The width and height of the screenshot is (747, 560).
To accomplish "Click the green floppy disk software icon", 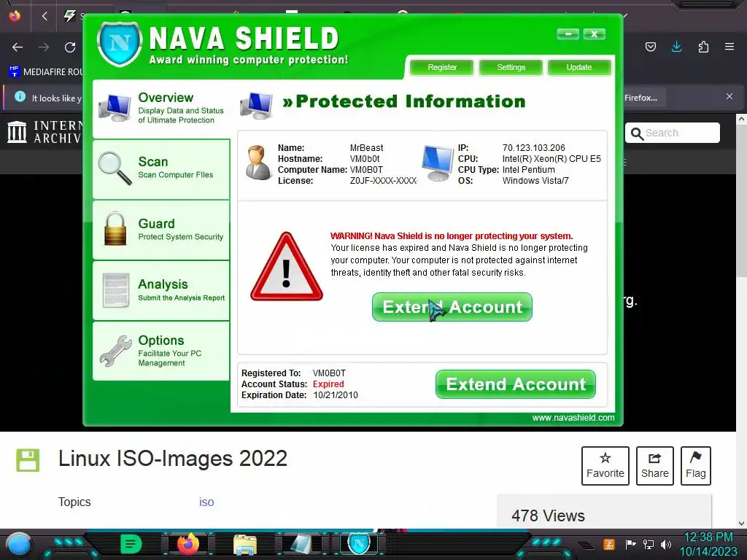I will pyautogui.click(x=28, y=460).
